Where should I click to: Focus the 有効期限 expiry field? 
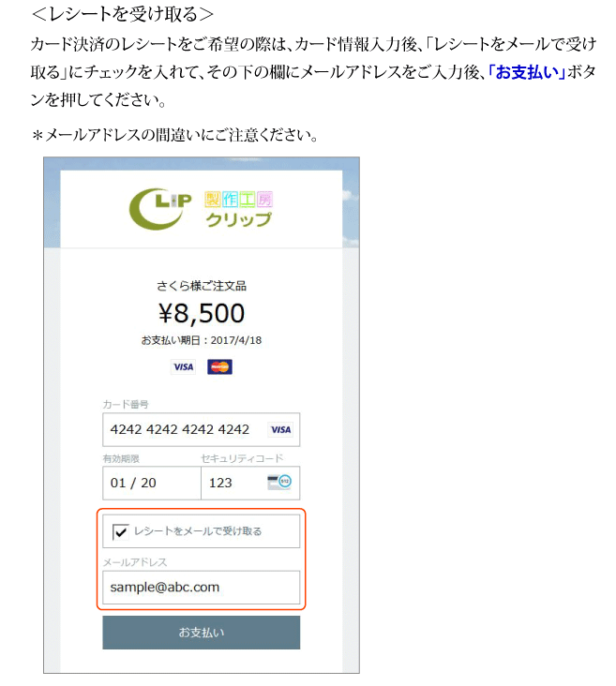tap(152, 483)
